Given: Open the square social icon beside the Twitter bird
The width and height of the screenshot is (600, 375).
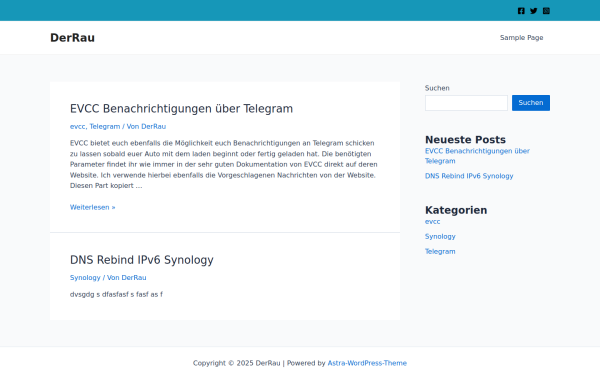Looking at the screenshot, I should coord(546,11).
